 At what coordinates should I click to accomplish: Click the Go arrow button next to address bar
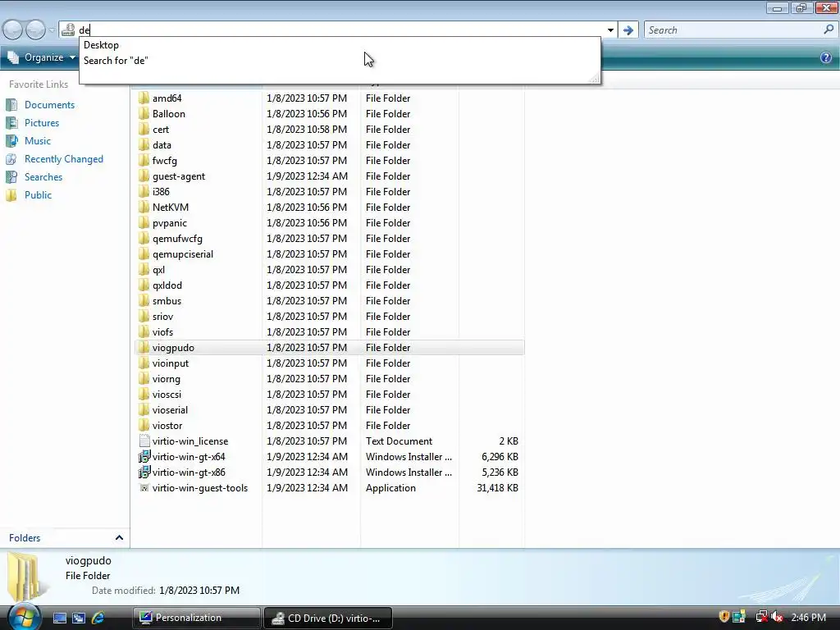point(628,30)
